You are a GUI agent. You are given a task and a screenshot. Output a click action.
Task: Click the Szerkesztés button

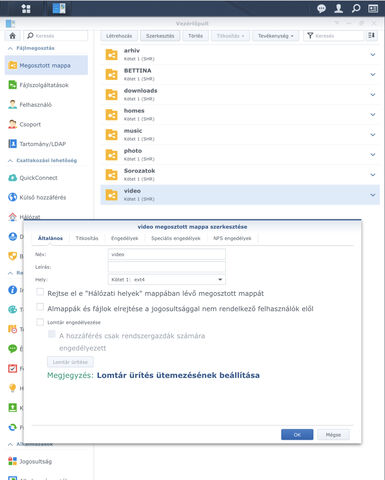160,36
